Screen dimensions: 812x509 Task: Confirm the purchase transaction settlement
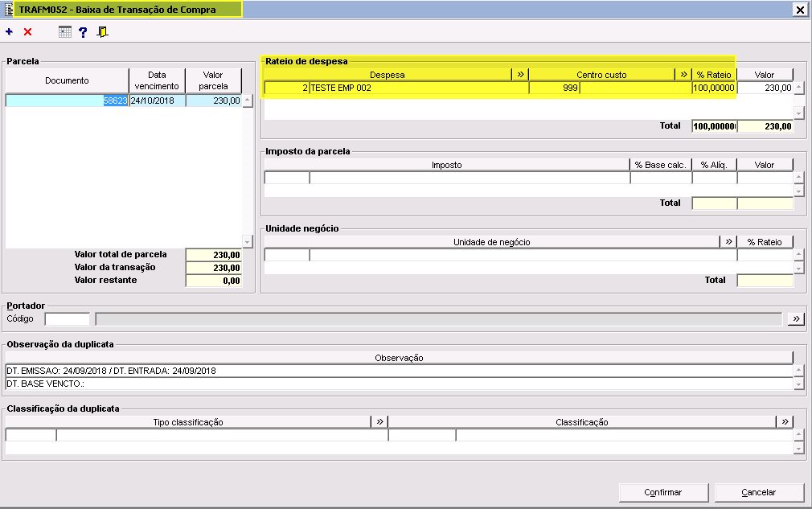coord(663,492)
